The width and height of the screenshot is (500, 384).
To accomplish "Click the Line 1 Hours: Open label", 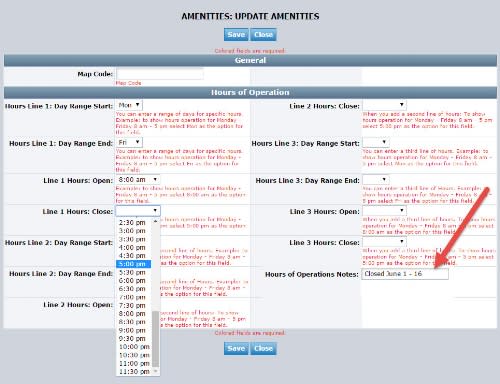I will point(78,181).
